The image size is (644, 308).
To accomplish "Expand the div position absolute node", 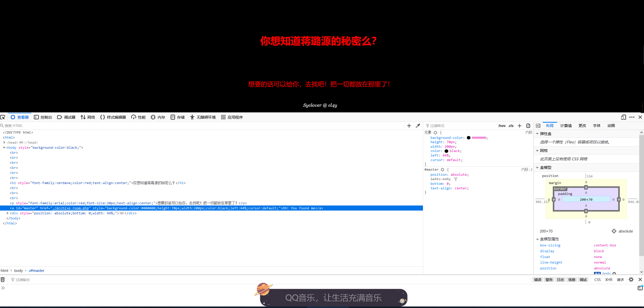I will coord(8,213).
